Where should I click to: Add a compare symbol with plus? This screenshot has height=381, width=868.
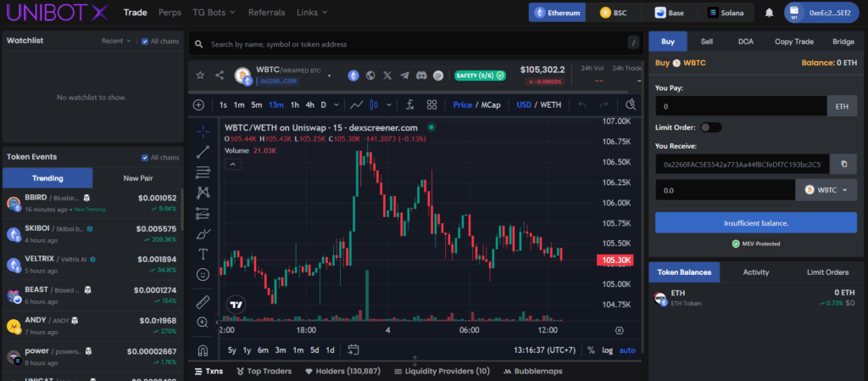[198, 104]
